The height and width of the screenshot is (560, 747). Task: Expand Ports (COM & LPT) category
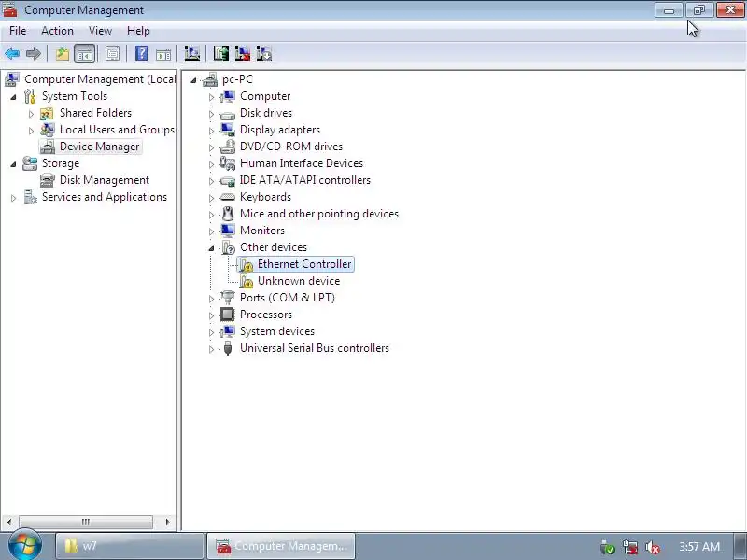tap(211, 299)
